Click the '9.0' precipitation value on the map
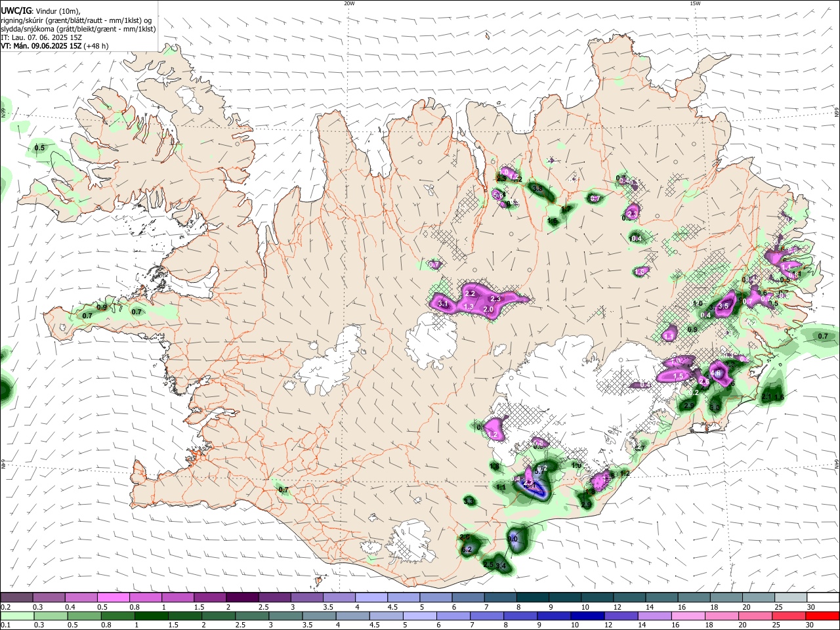This screenshot has height=630, width=840. tap(513, 539)
